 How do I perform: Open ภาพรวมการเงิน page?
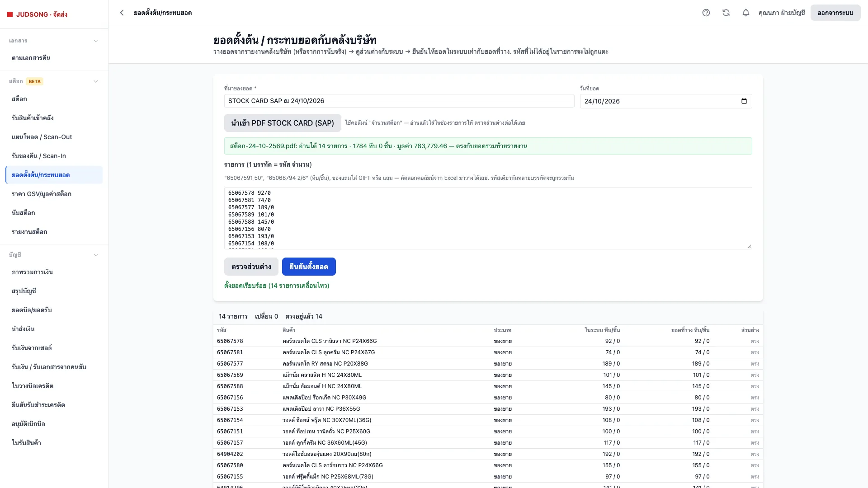click(54, 272)
